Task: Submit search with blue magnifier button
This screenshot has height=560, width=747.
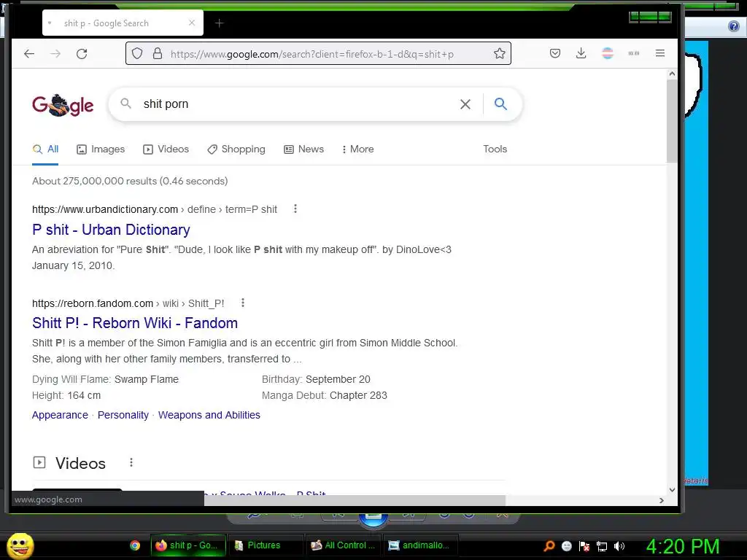Action: (x=500, y=104)
